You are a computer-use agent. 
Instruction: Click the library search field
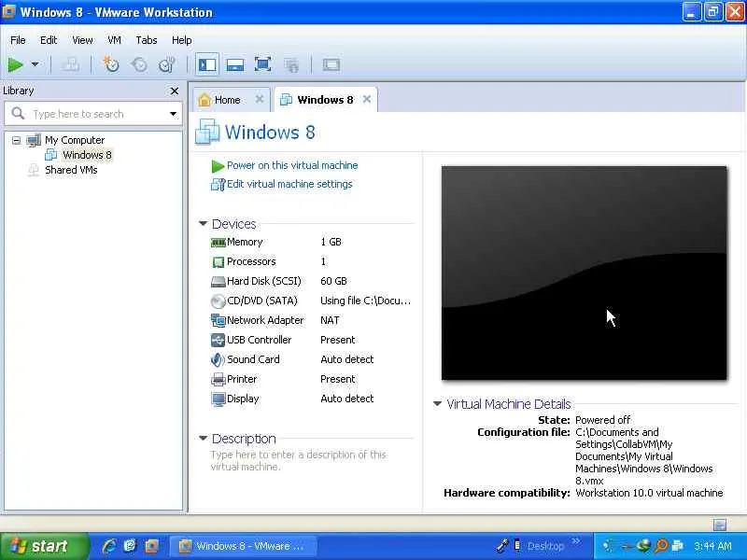pyautogui.click(x=92, y=114)
